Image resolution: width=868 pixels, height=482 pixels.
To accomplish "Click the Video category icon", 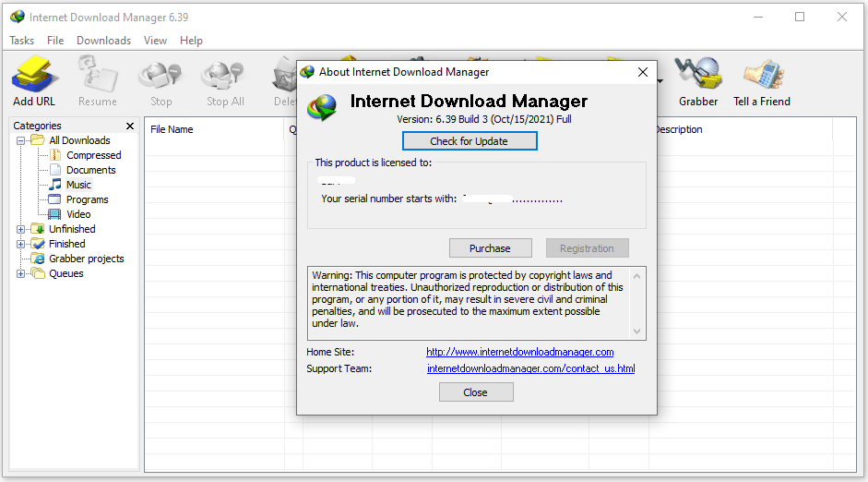I will (x=54, y=214).
